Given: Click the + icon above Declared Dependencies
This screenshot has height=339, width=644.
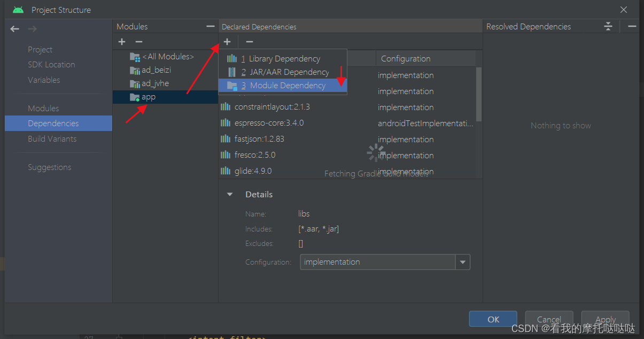Looking at the screenshot, I should (227, 41).
